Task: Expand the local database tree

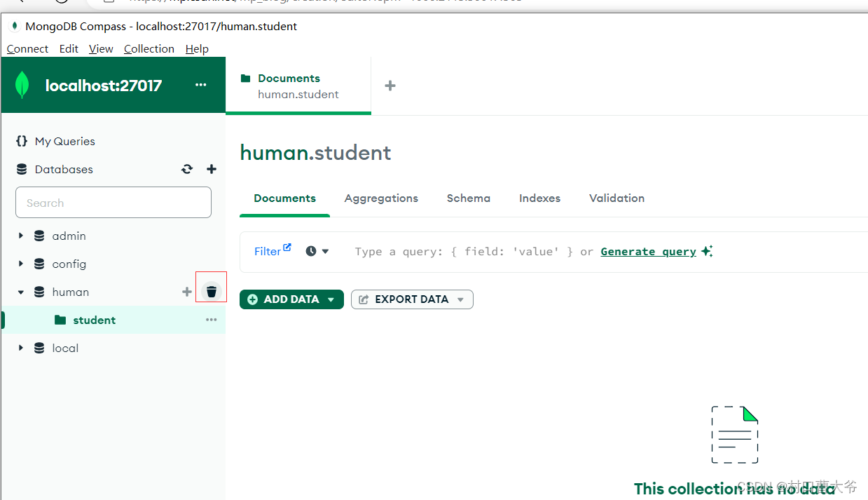Action: 21,348
